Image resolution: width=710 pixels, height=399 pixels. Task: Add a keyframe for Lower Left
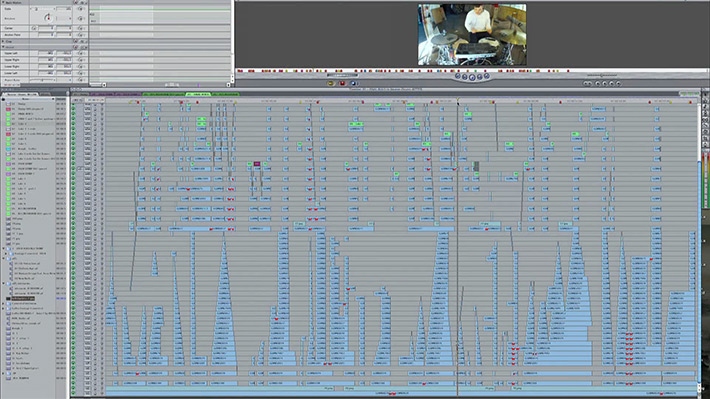(81, 73)
